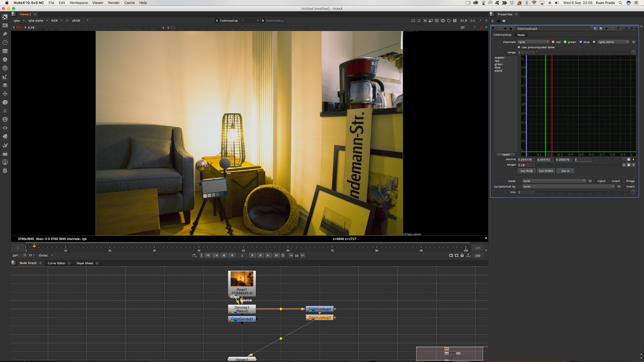Screen dimensions: 644x362
Task: Toggle the red channel checkbox
Action: (553, 42)
